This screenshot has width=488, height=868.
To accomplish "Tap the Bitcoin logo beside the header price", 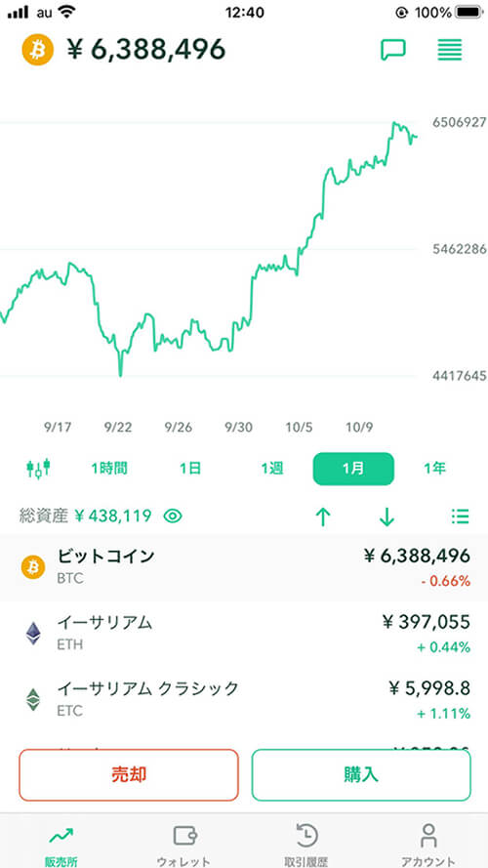I will pyautogui.click(x=38, y=50).
